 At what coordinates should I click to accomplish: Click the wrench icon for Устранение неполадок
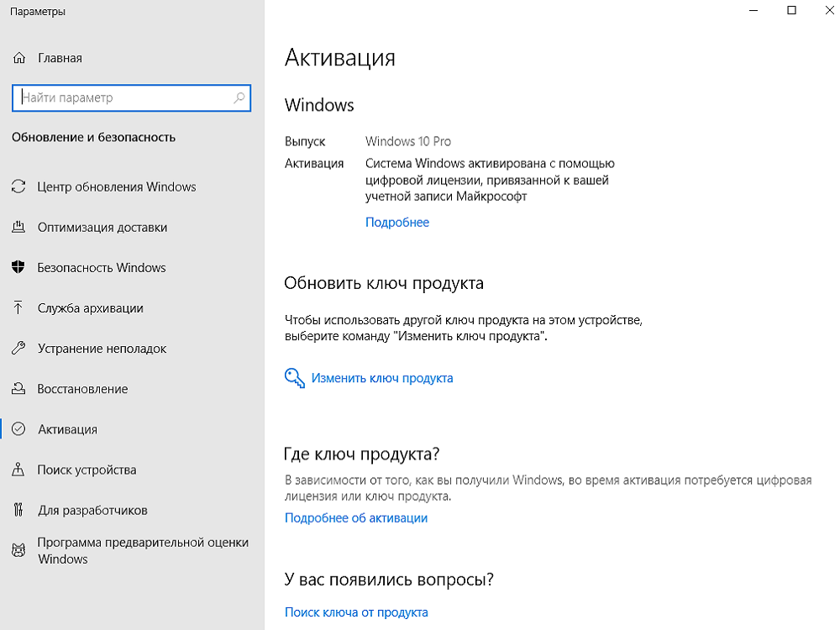point(18,348)
